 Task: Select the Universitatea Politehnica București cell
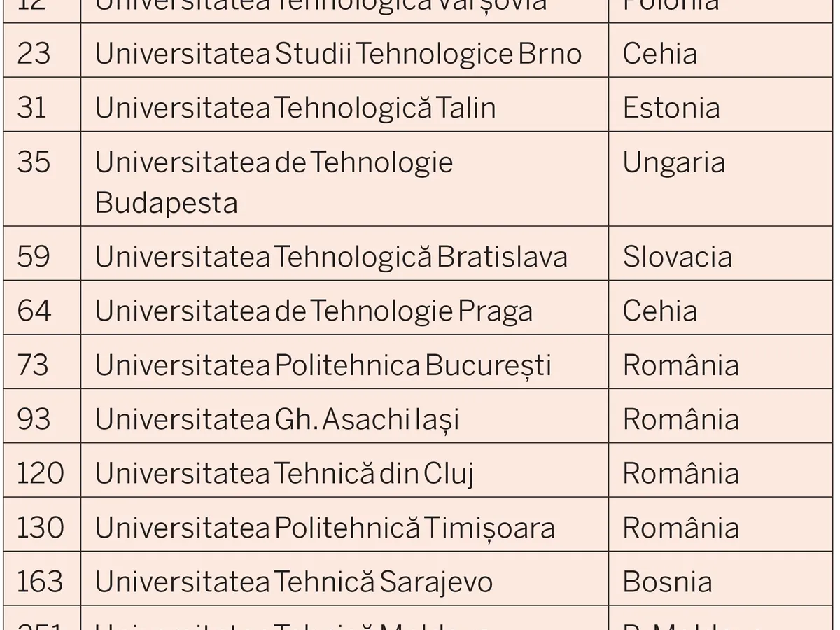pyautogui.click(x=323, y=365)
